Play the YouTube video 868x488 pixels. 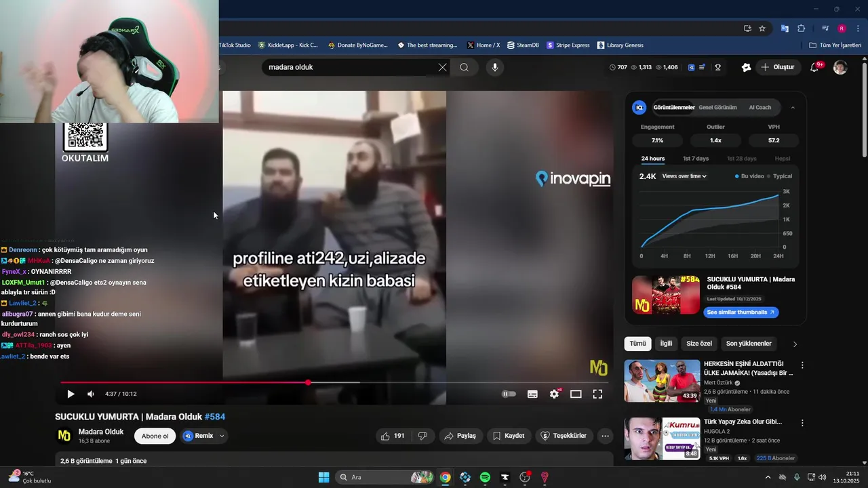[x=71, y=394]
